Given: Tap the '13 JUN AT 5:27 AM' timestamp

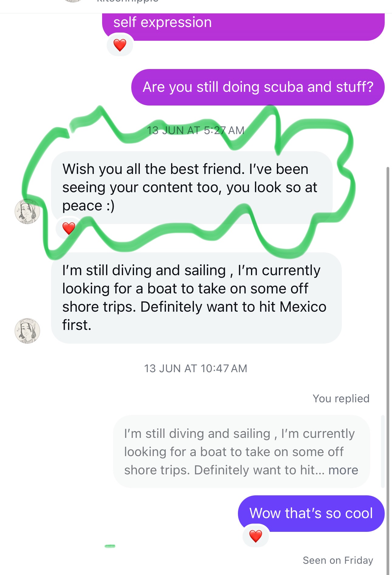Looking at the screenshot, I should click(x=195, y=130).
